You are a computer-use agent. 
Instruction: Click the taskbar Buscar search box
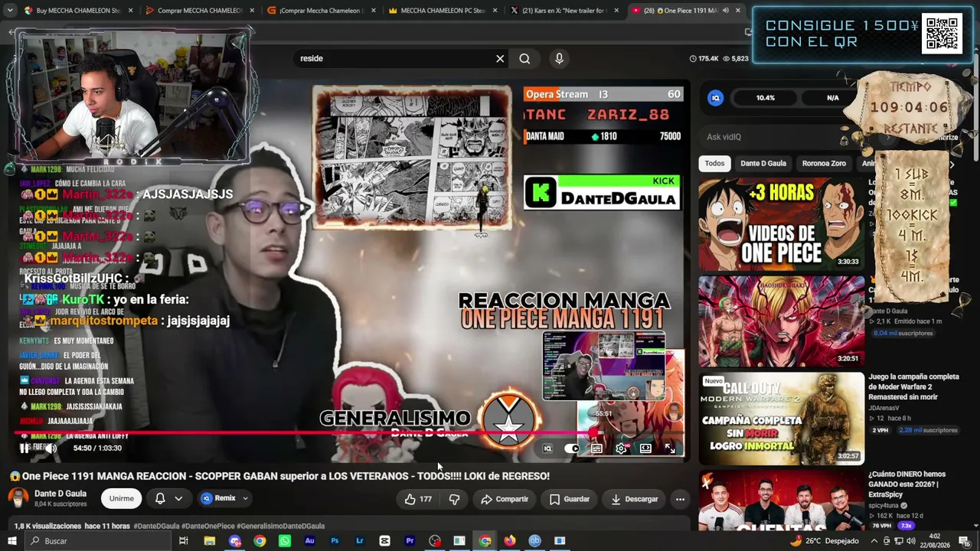[100, 541]
